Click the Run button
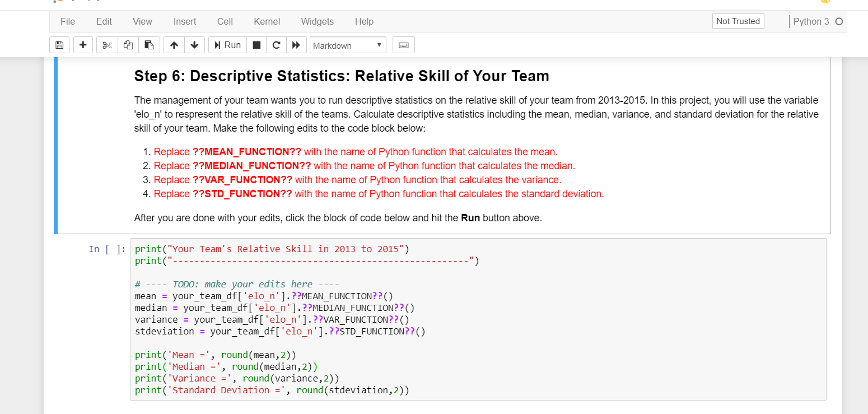Viewport: 868px width, 414px height. [x=227, y=45]
